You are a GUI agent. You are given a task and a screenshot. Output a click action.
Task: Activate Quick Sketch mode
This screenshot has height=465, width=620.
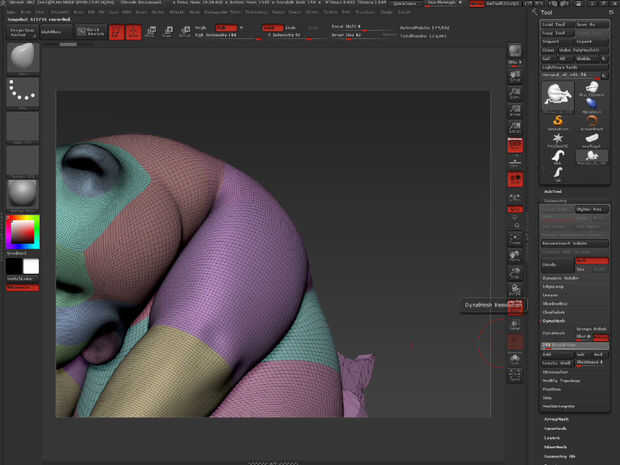pos(91,32)
